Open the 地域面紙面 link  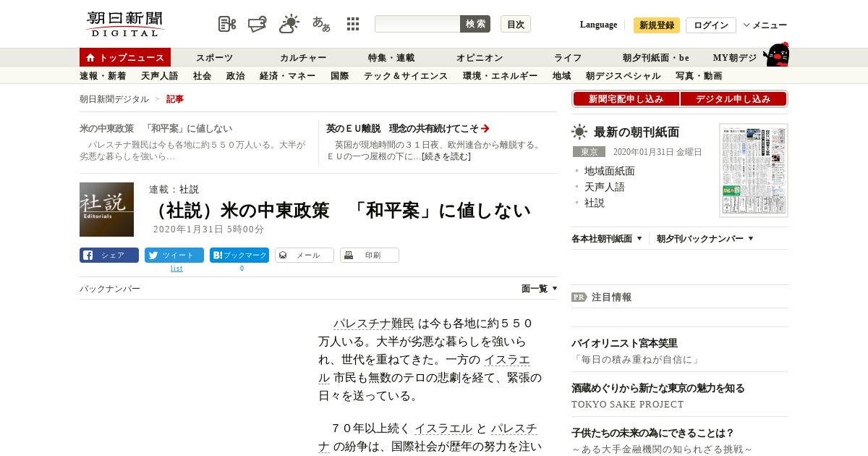click(x=609, y=171)
